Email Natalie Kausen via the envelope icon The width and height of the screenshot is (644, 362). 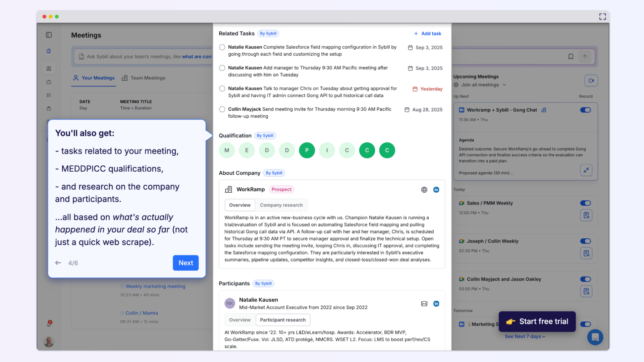click(424, 304)
